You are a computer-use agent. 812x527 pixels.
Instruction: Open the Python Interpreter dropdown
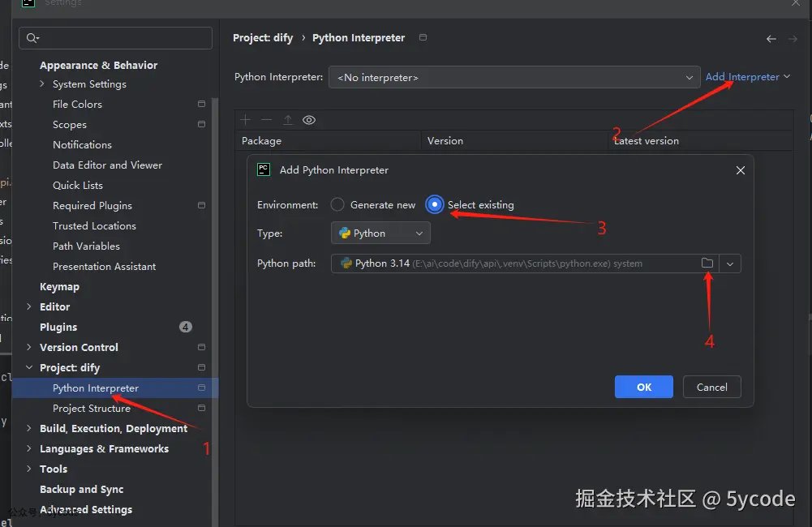click(514, 77)
